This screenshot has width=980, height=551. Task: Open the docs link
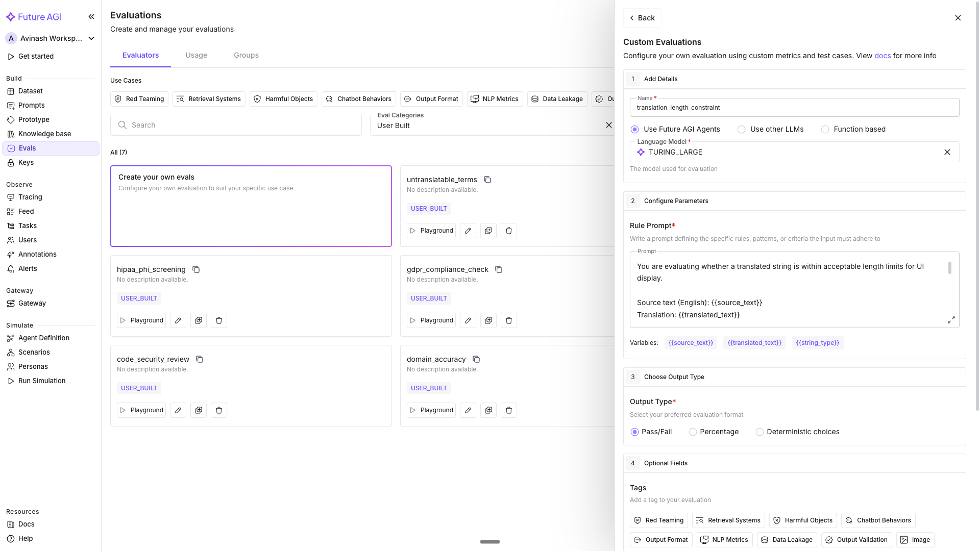coord(882,56)
